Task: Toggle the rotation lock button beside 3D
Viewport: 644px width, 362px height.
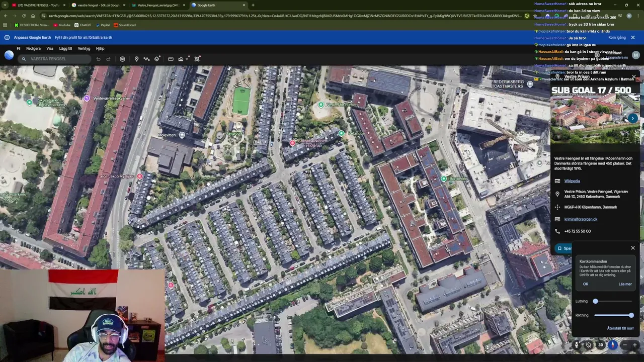Action: pyautogui.click(x=589, y=345)
